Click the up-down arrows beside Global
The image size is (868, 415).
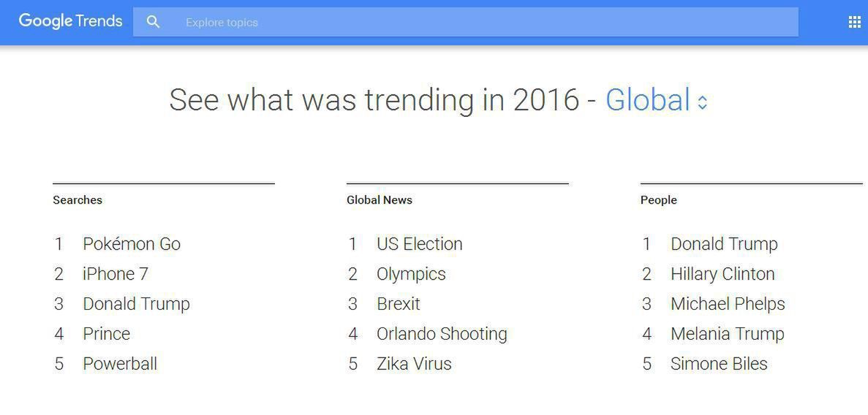[703, 102]
